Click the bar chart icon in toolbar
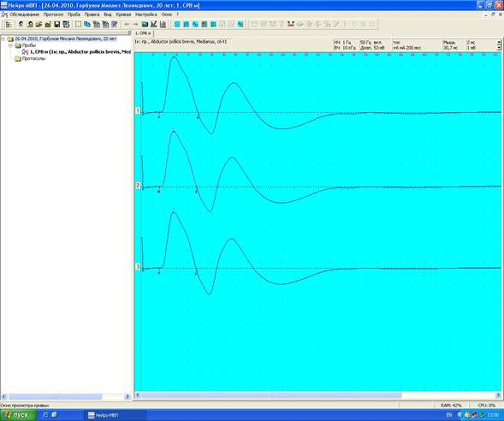Screen dimensions: 504x421 163,25
